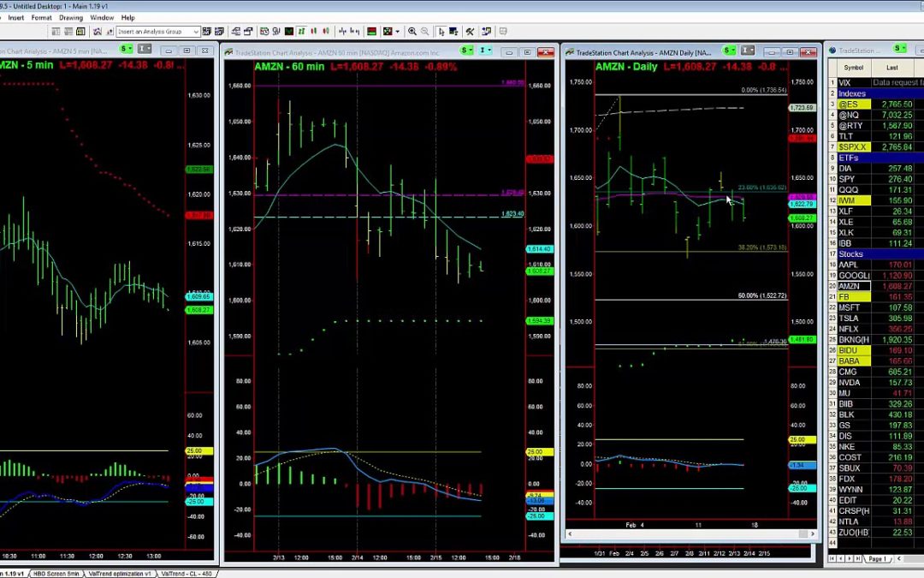Open the Window menu

pos(101,18)
